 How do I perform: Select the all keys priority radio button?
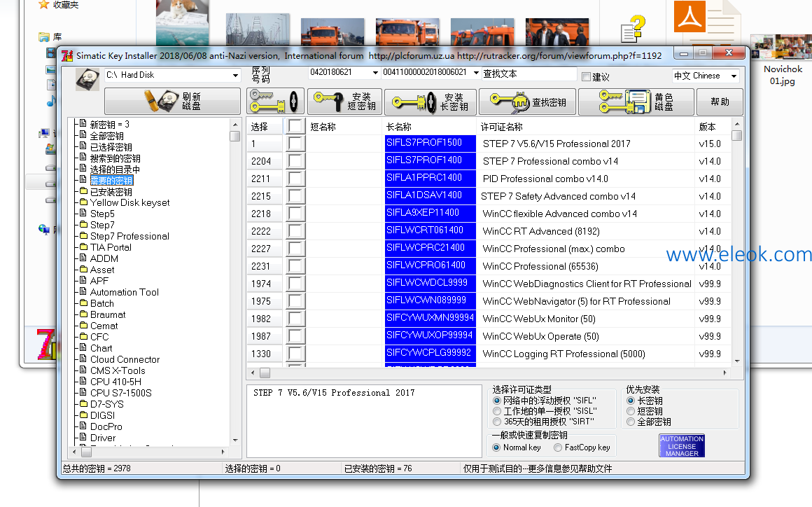[x=631, y=422]
